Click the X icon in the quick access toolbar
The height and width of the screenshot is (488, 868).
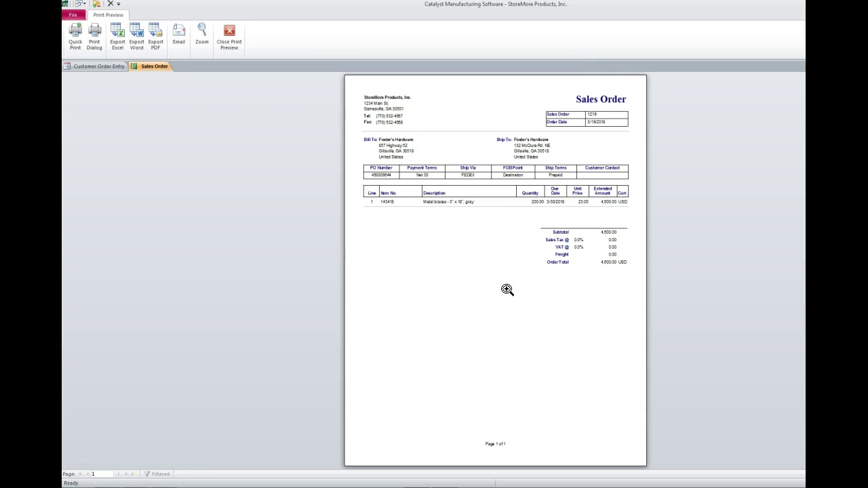111,3
